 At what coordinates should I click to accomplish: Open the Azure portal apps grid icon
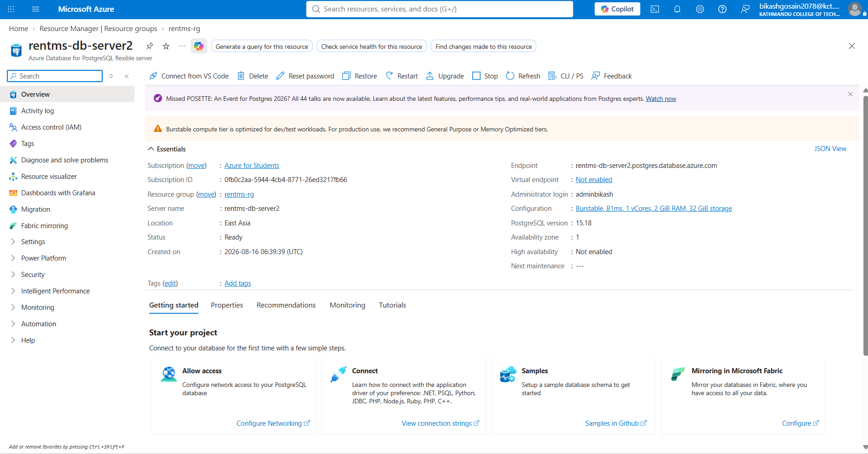click(x=11, y=9)
